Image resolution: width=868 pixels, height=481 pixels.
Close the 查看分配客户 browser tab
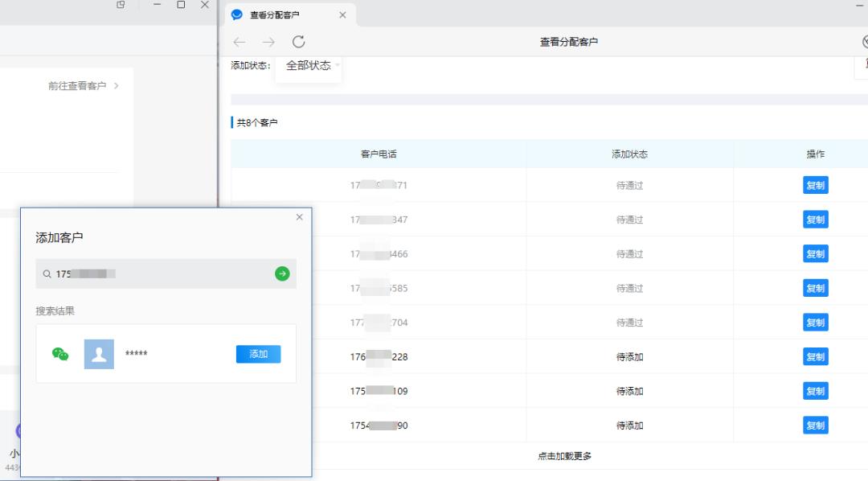pyautogui.click(x=342, y=14)
